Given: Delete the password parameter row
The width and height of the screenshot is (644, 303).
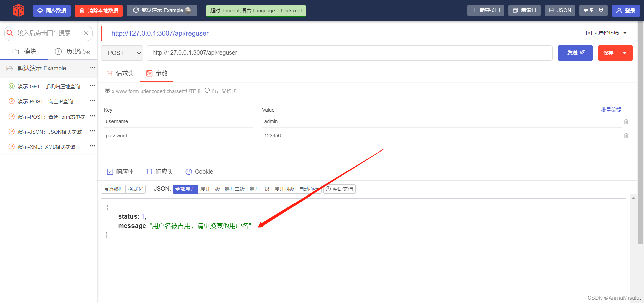Looking at the screenshot, I should [x=626, y=136].
